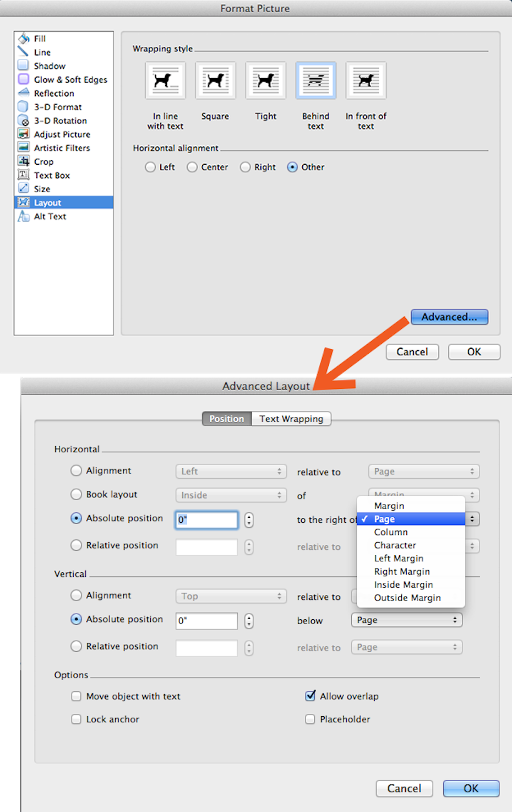Click the vertical Absolute position input field

(x=206, y=621)
